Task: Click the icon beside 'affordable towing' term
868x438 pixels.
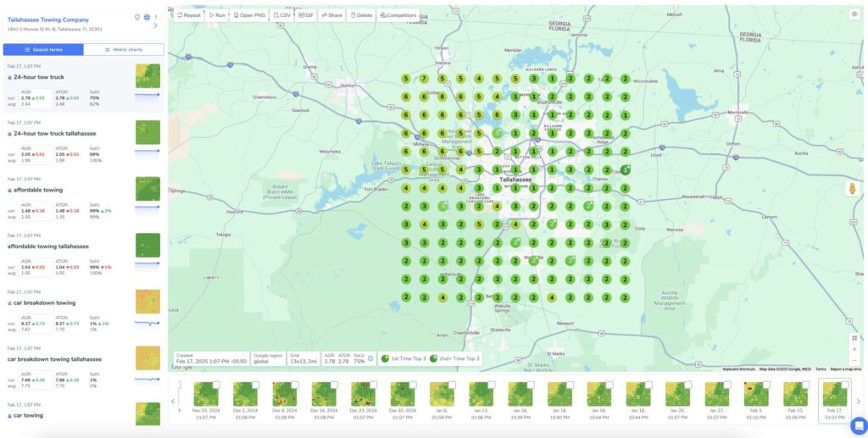Action: 9,191
